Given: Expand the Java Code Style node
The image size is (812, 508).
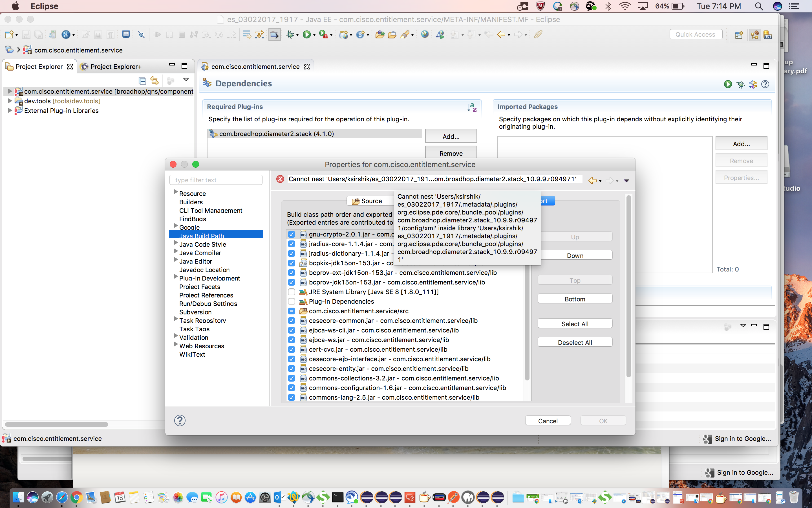Looking at the screenshot, I should 175,243.
